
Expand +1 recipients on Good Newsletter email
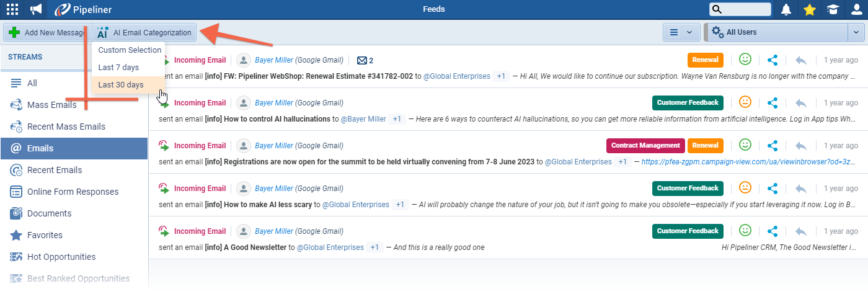[x=374, y=247]
